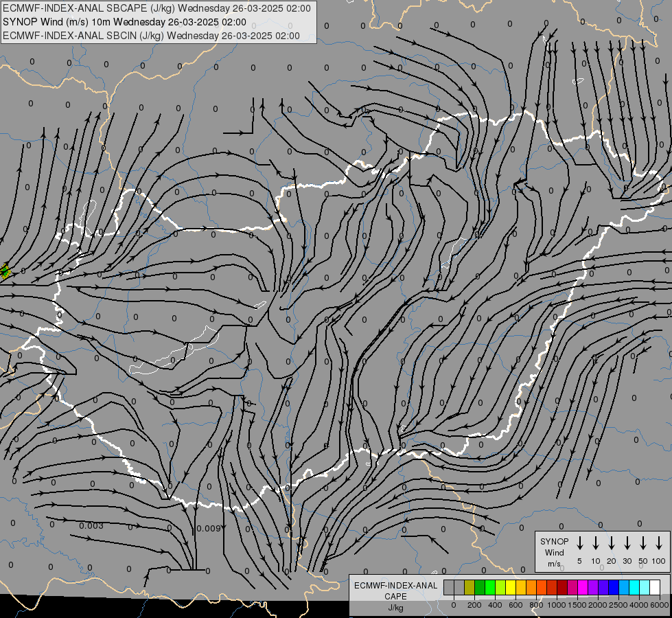This screenshot has height=618, width=672.
Task: Pick the lime yellow-green CAPE legend swatch
Action: pos(500,587)
